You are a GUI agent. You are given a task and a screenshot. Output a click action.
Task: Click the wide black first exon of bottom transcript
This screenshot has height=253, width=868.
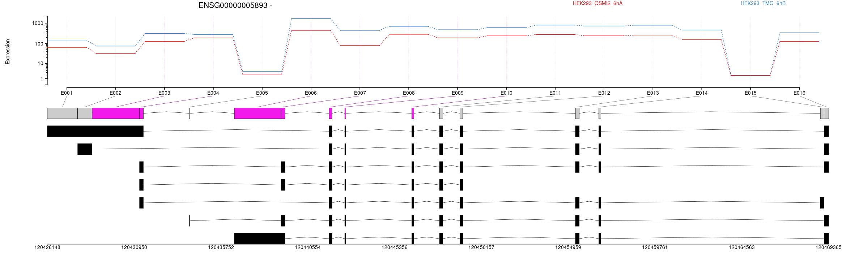pyautogui.click(x=260, y=239)
